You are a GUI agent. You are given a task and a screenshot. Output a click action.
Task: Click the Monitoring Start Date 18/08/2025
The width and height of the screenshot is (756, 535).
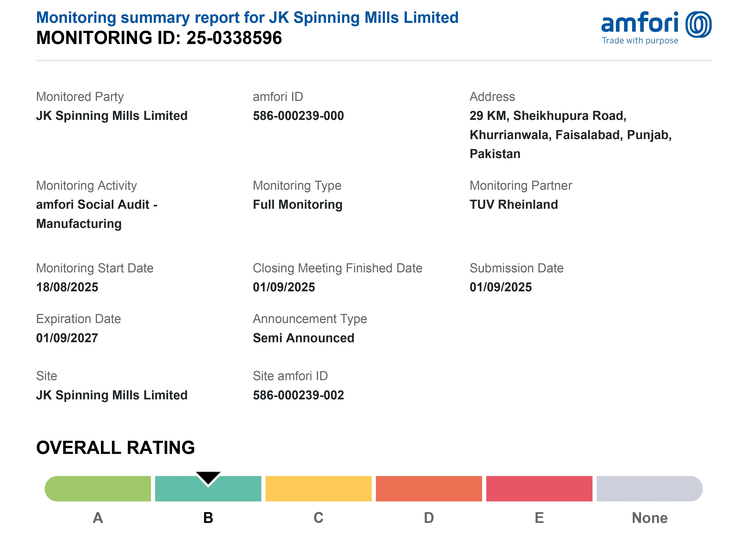67,287
